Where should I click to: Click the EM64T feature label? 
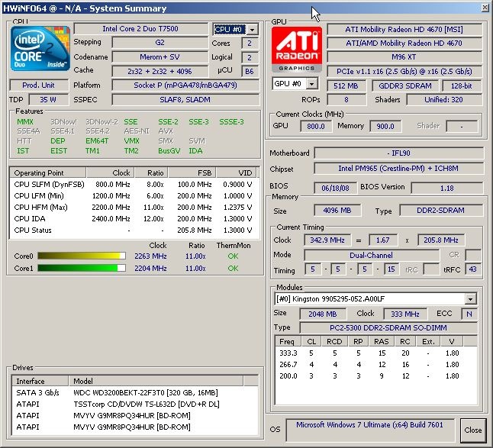[97, 141]
